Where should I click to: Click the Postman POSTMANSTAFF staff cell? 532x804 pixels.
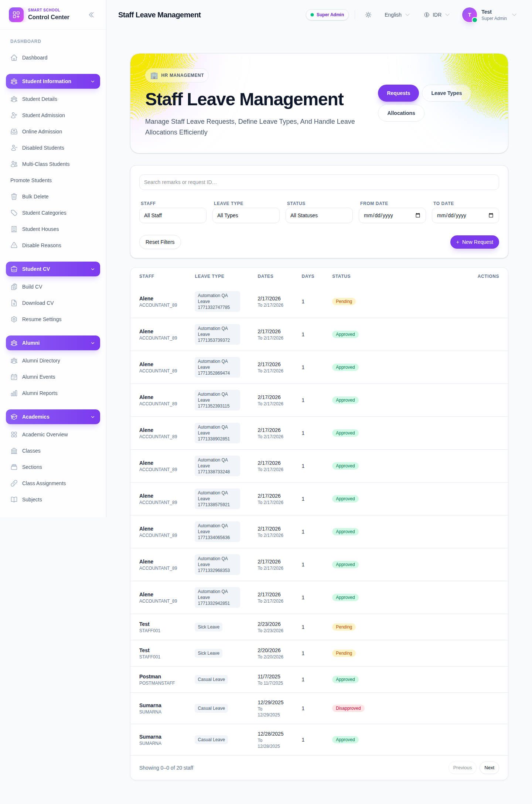click(x=157, y=679)
